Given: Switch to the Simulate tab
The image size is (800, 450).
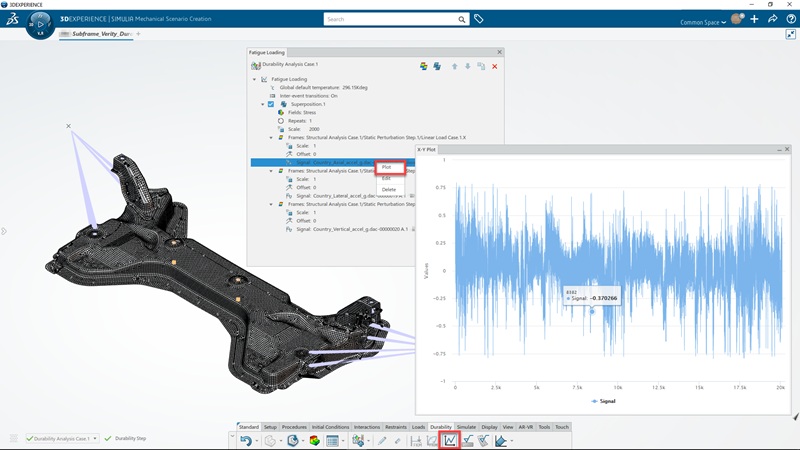Looking at the screenshot, I should 466,427.
